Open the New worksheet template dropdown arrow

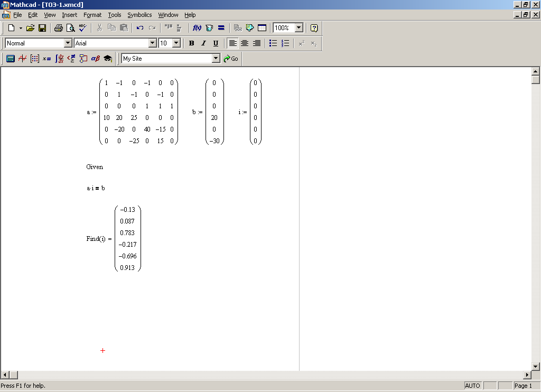click(21, 28)
